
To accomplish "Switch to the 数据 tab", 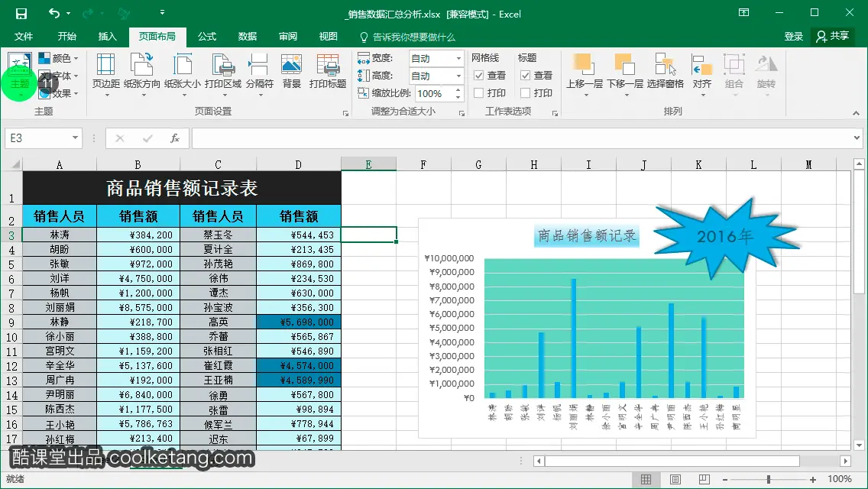I will pyautogui.click(x=248, y=37).
